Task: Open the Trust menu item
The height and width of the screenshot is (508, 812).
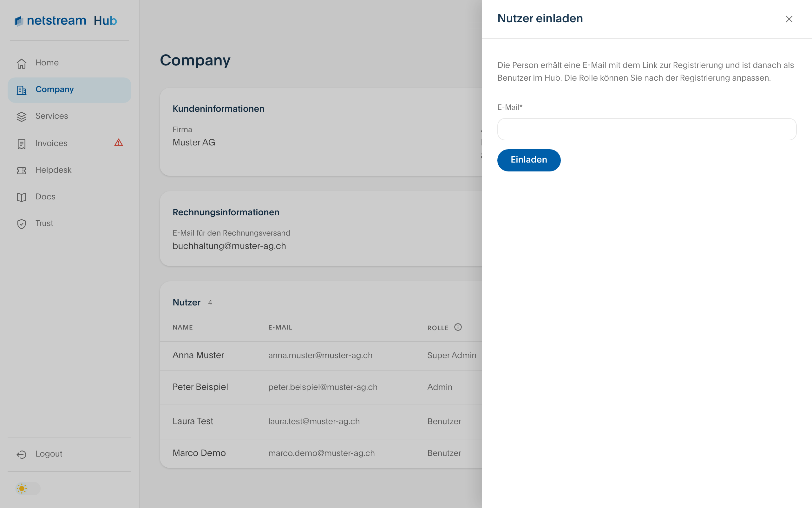Action: [69, 224]
